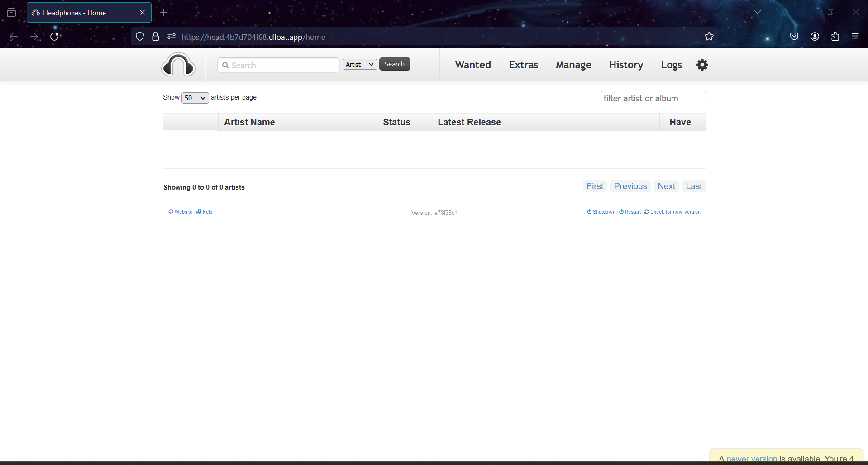Open site permissions icon in address bar
Image resolution: width=868 pixels, height=465 pixels.
[x=172, y=37]
